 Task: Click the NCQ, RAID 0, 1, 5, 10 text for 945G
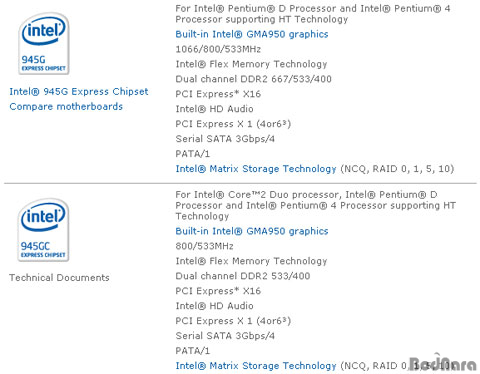[x=397, y=169]
